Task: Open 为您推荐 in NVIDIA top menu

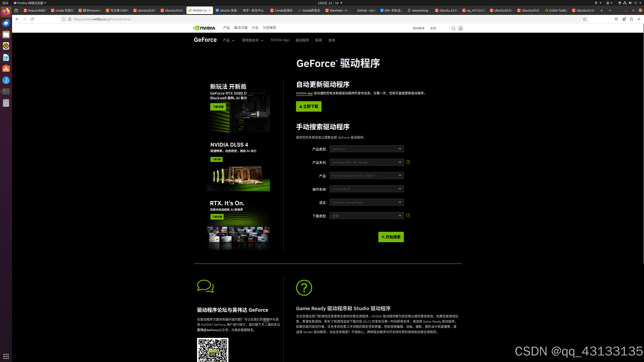Action: tap(269, 28)
